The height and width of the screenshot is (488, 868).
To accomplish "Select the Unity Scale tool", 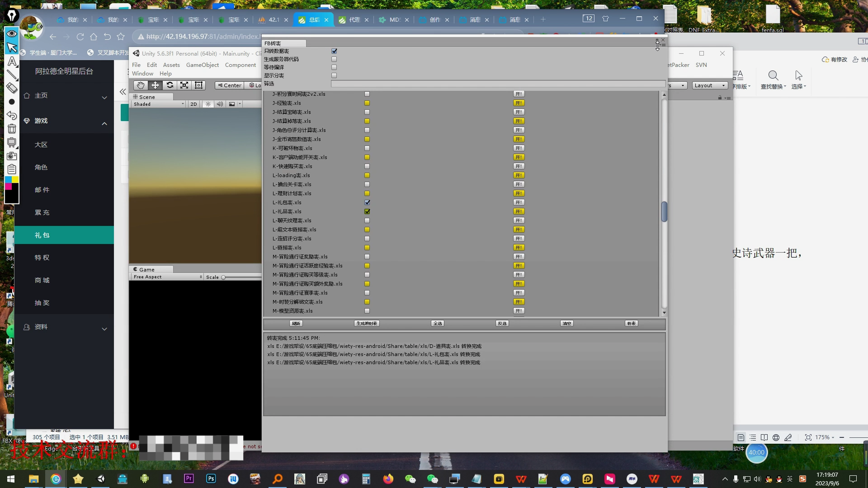I will [x=184, y=85].
